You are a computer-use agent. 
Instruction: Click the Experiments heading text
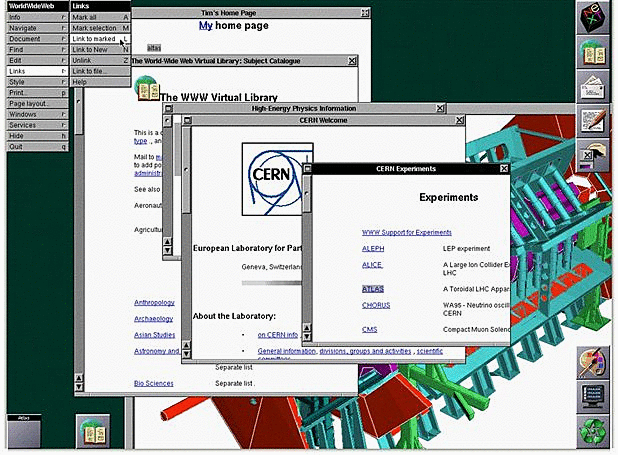(x=449, y=197)
